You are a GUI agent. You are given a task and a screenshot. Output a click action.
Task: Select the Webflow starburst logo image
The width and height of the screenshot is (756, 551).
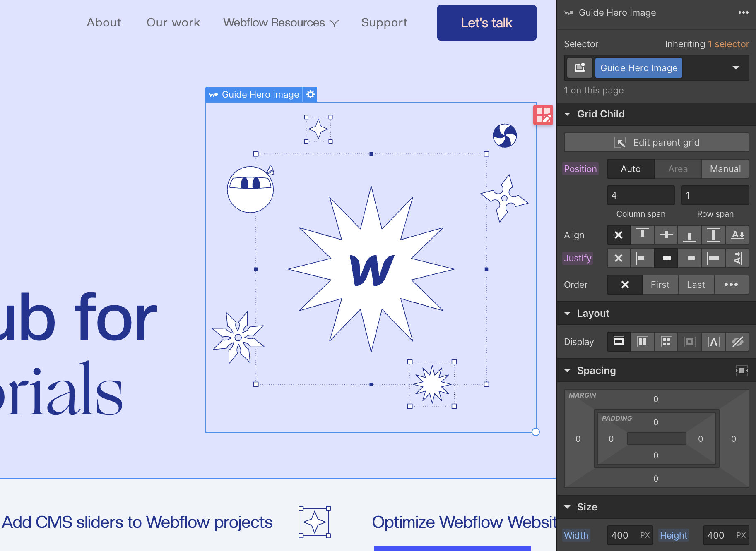371,269
